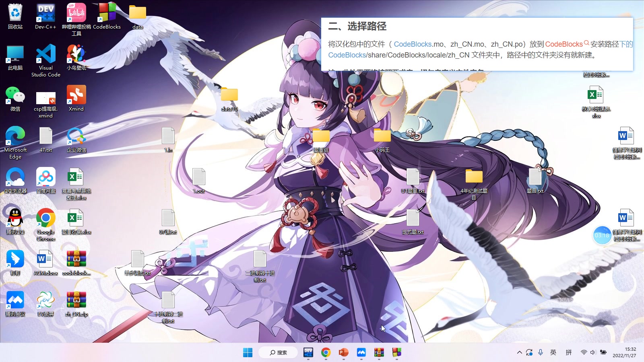
Task: Open the volume tray icon
Action: [593, 352]
